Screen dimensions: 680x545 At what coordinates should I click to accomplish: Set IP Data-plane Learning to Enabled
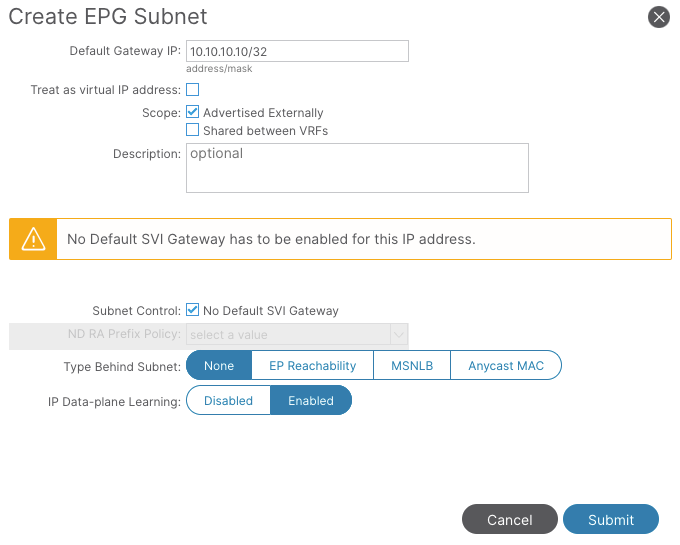click(311, 401)
